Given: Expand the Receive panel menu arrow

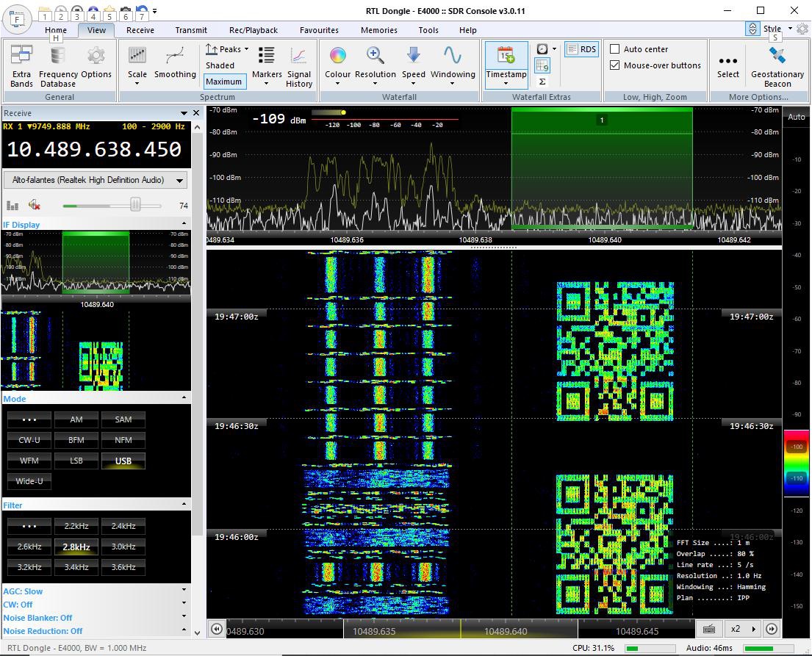Looking at the screenshot, I should 183,113.
